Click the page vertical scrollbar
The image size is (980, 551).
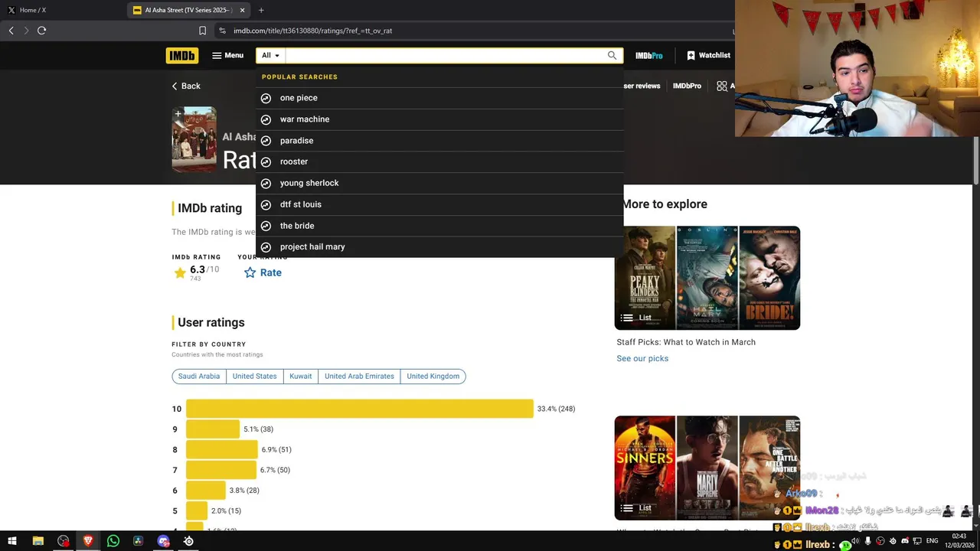[x=976, y=161]
